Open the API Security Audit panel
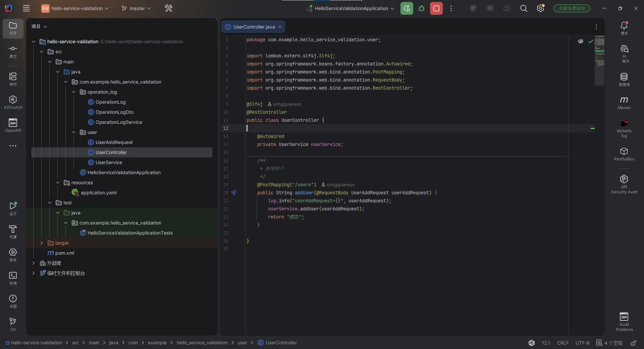The width and height of the screenshot is (644, 349). coord(624,184)
